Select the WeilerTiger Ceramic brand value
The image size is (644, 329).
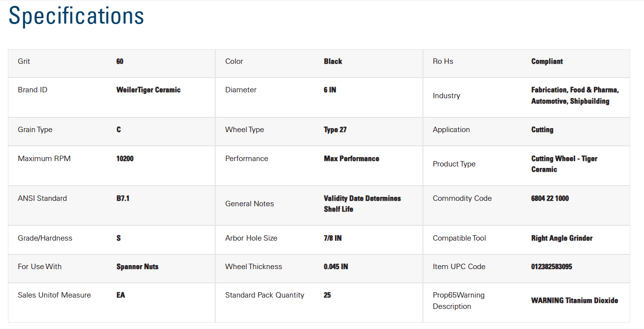pyautogui.click(x=148, y=90)
